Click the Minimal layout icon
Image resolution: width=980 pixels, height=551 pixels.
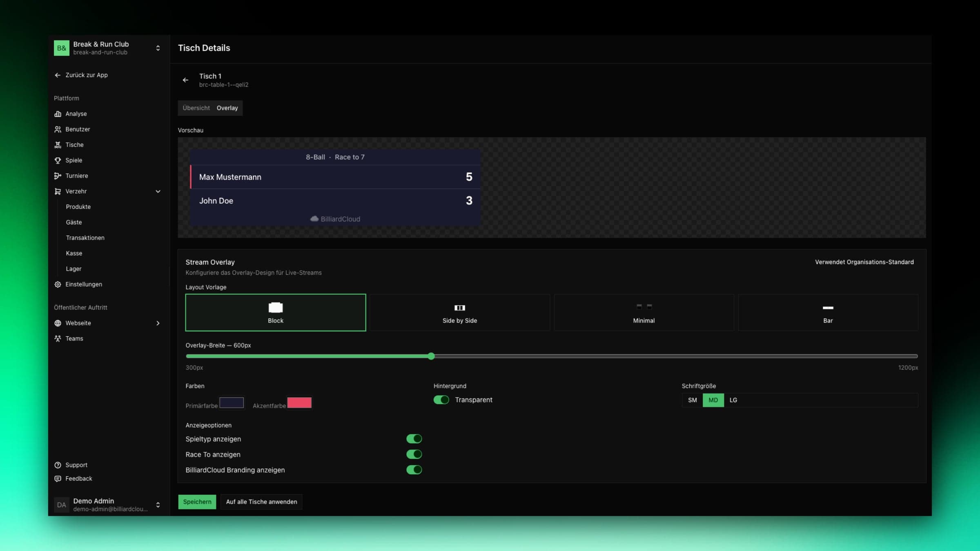pyautogui.click(x=644, y=307)
